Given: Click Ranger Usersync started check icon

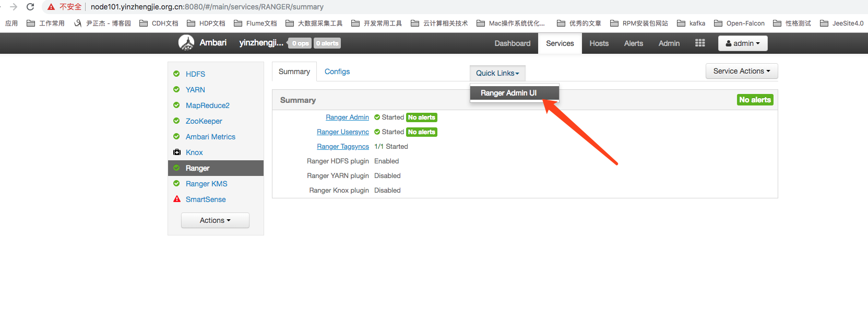Looking at the screenshot, I should pyautogui.click(x=377, y=132).
